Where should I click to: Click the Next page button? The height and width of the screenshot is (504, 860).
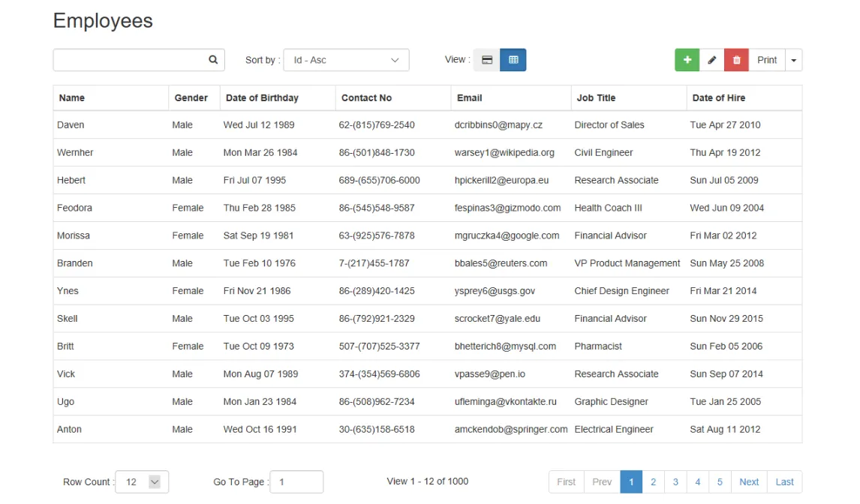tap(748, 481)
